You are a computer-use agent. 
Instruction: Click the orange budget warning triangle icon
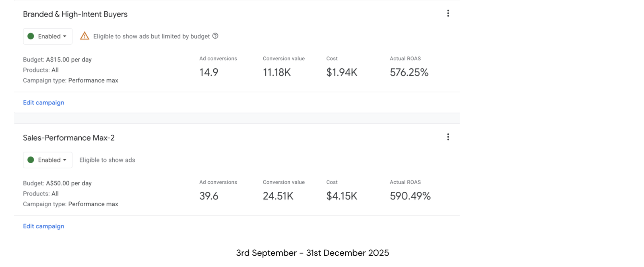[85, 36]
